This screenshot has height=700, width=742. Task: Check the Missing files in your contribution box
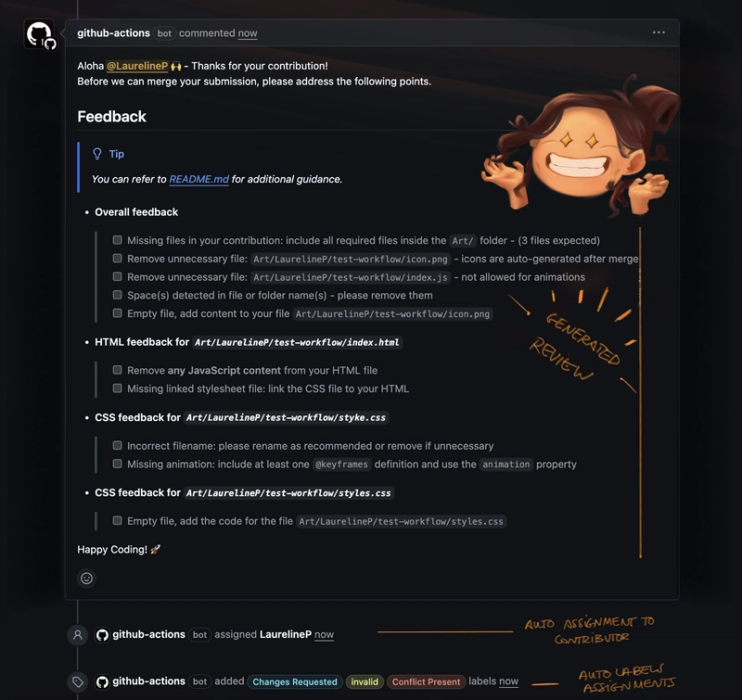[118, 240]
